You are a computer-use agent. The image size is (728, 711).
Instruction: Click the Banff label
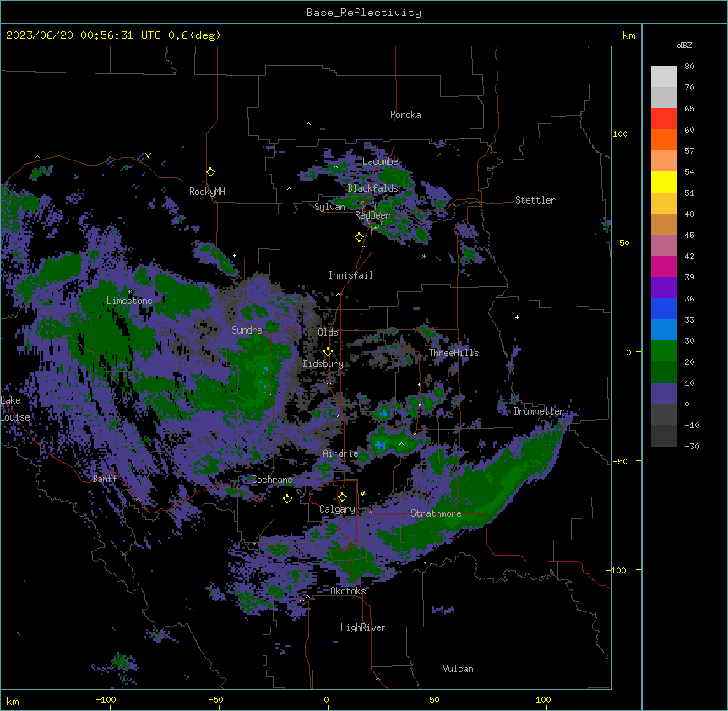[x=105, y=479]
